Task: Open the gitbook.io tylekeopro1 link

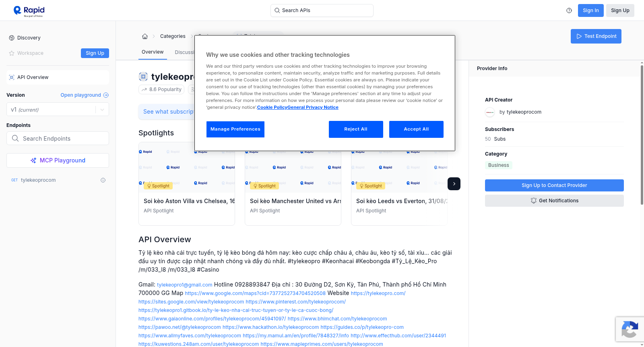Action: [236, 310]
